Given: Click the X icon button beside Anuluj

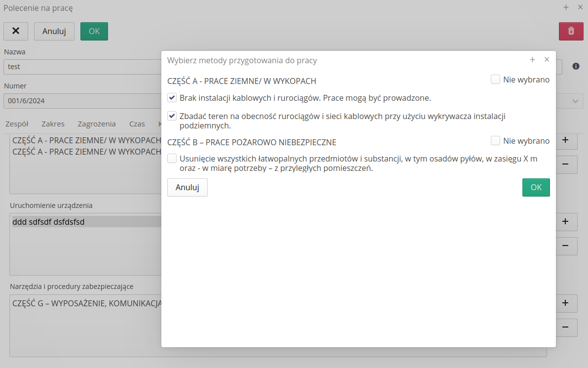Looking at the screenshot, I should pos(16,31).
